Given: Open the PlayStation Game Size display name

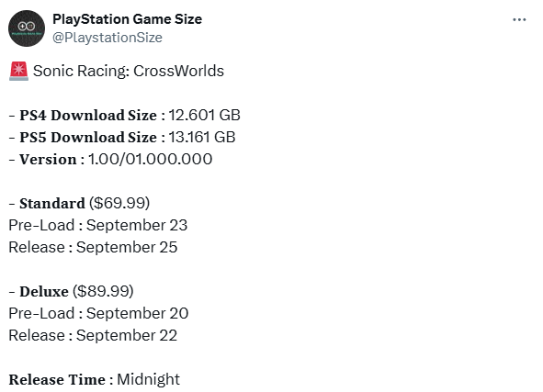Looking at the screenshot, I should [127, 19].
